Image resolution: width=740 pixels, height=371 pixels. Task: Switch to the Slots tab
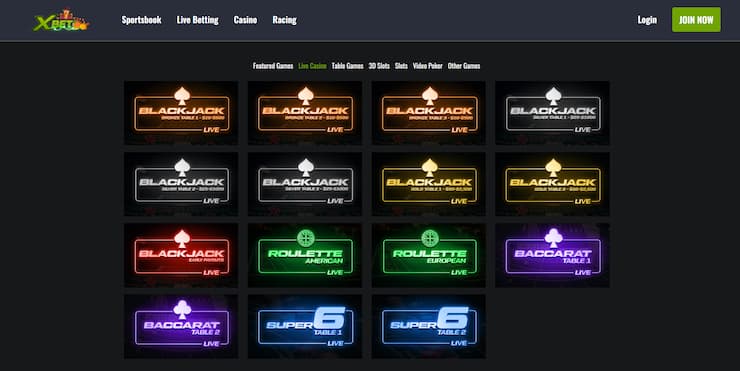(401, 66)
